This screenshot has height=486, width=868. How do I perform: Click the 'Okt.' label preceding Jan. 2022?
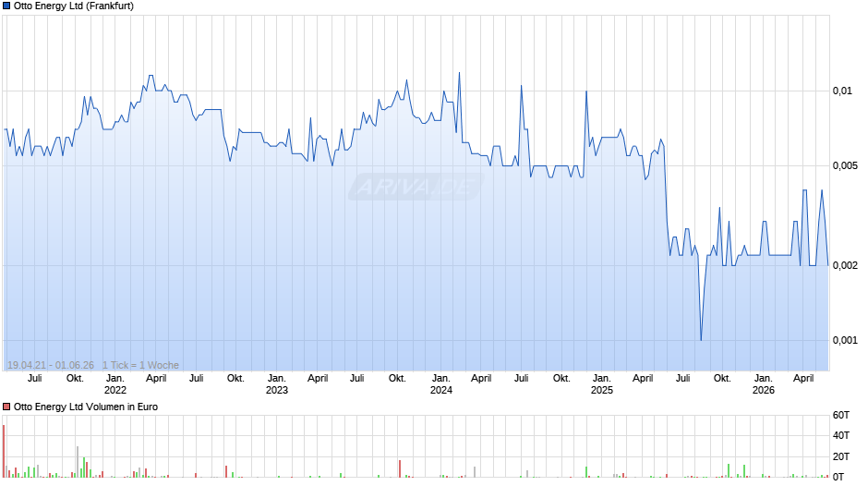pos(76,379)
